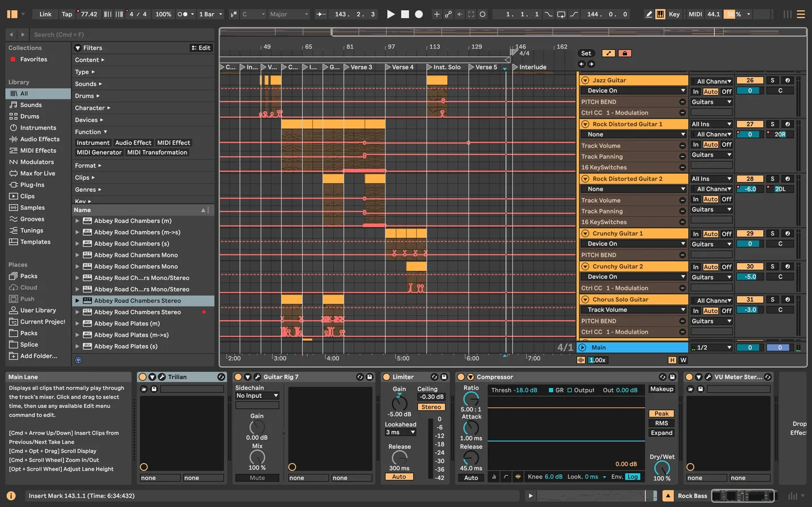Click the Inst. Solo locator marker
This screenshot has height=507, width=812.
click(444, 67)
